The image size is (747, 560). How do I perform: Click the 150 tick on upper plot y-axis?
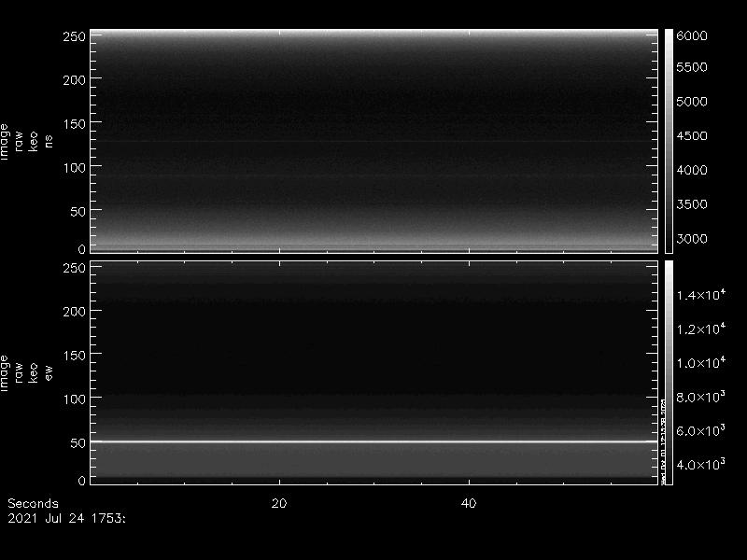coord(74,124)
